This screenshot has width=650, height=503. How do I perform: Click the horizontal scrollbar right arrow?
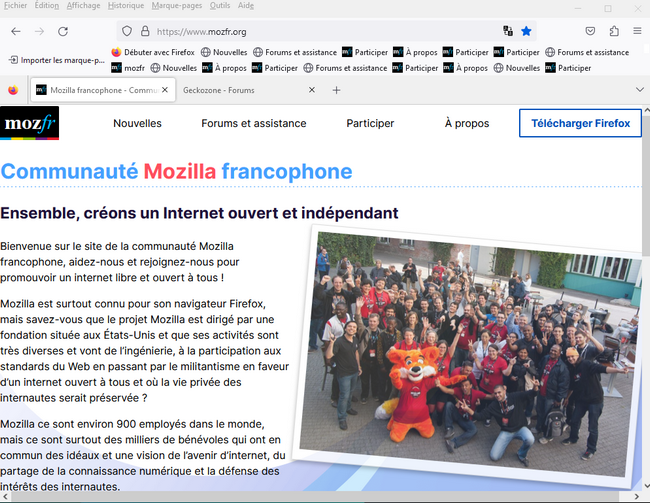tap(637, 496)
